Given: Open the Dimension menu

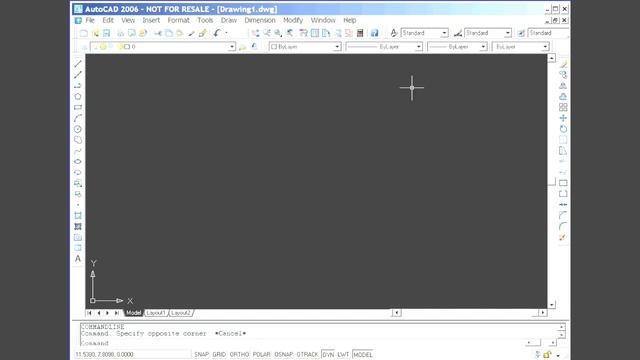Looking at the screenshot, I should 260,20.
